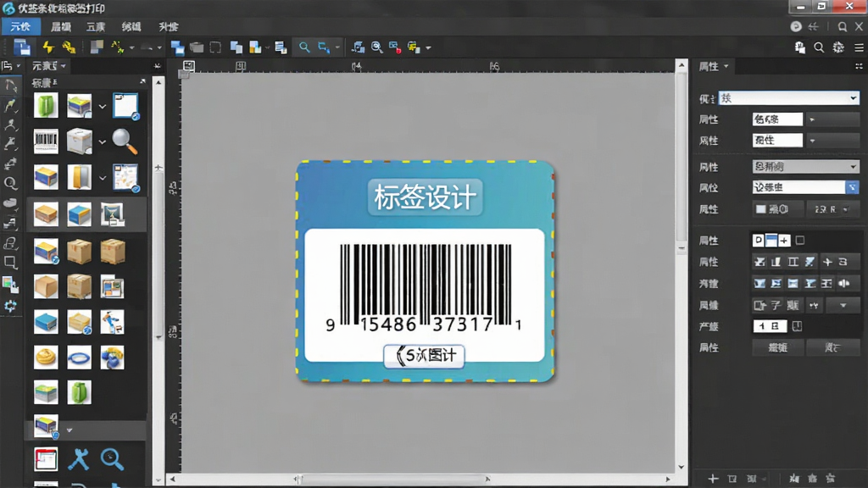Click the blue square button beside text field

tap(853, 187)
